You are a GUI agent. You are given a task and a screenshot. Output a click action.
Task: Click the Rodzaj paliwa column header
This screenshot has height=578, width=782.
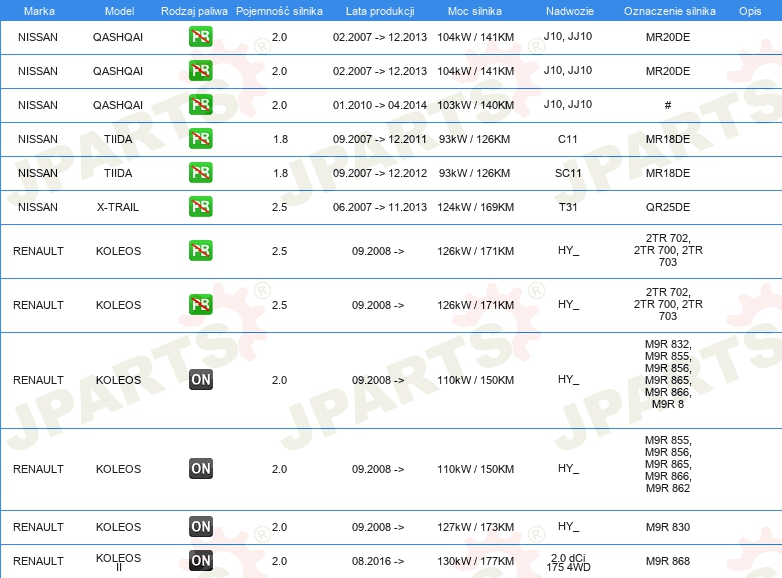[194, 11]
